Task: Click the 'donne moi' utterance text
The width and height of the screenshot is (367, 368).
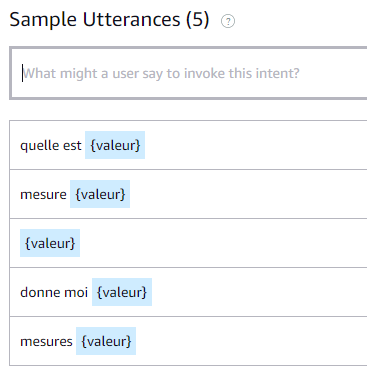Action: coord(54,292)
